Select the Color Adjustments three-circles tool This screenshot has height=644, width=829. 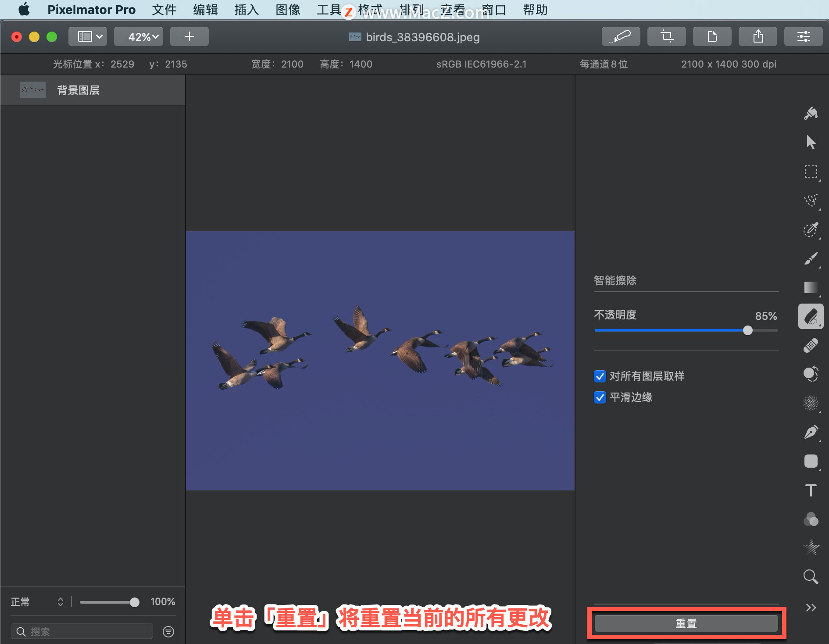pyautogui.click(x=811, y=519)
